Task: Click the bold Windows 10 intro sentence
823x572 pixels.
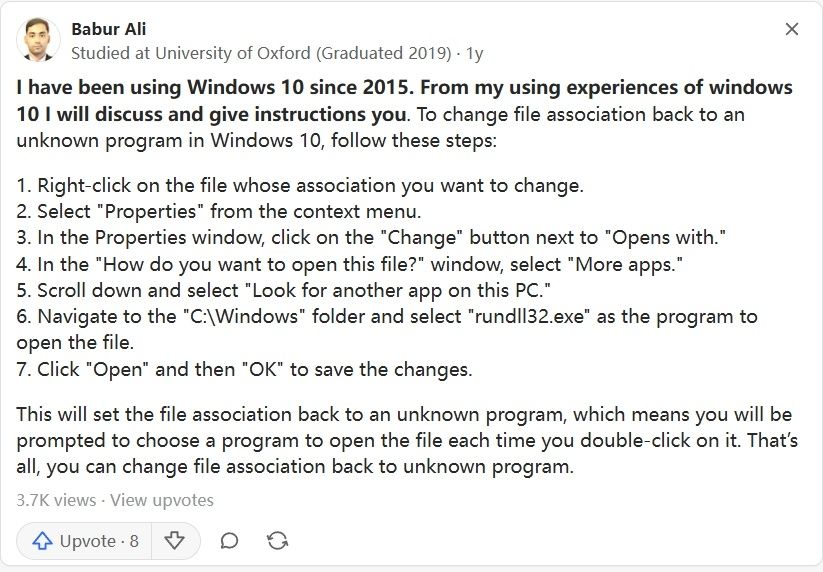Action: [x=404, y=100]
